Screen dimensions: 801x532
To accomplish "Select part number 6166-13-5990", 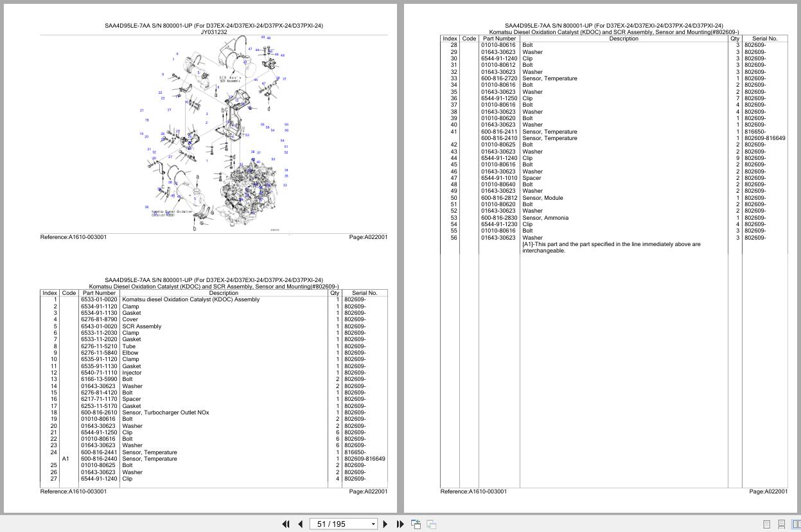I will point(99,379).
